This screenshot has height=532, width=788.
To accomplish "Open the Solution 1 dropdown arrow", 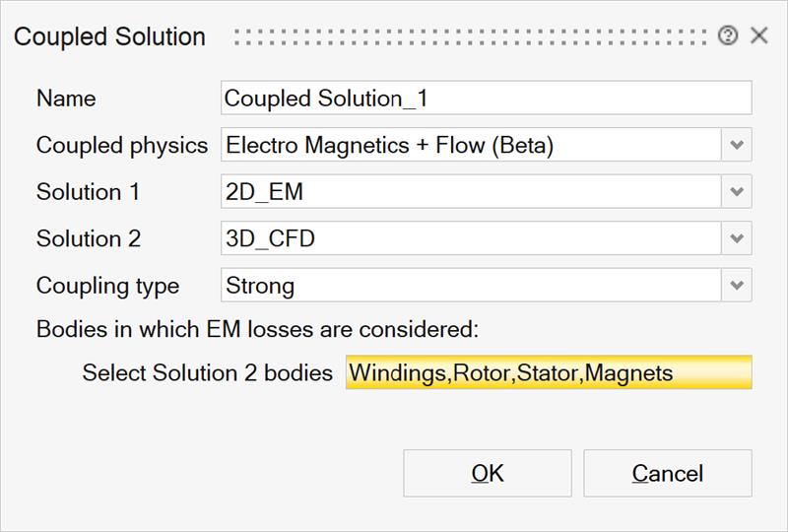I will click(x=737, y=192).
